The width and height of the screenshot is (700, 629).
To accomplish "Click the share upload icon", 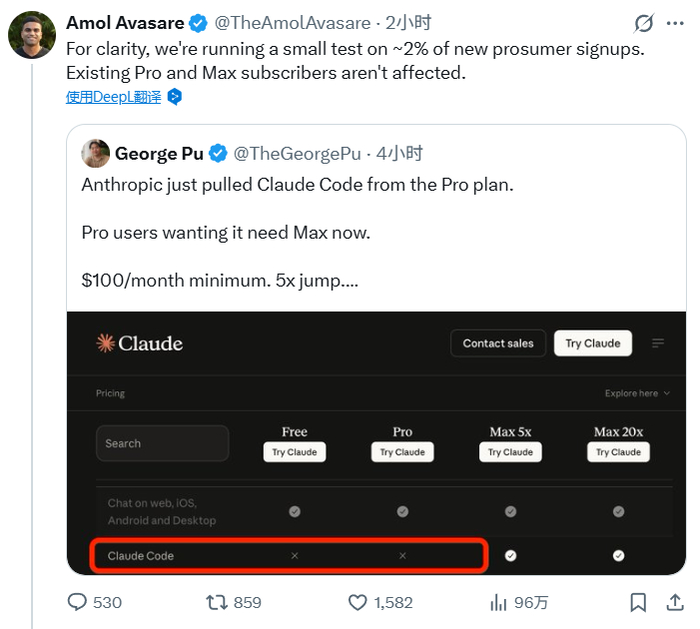I will (x=673, y=602).
